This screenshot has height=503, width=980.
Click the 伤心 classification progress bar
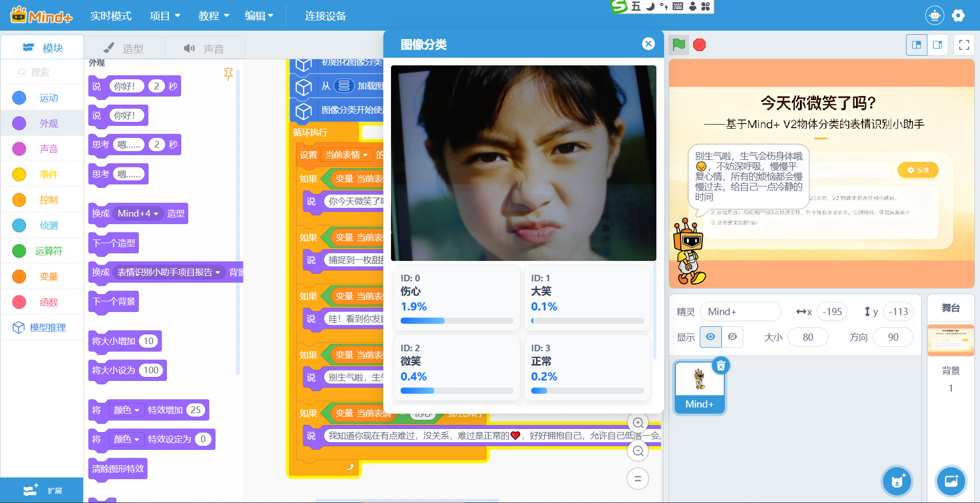point(457,321)
